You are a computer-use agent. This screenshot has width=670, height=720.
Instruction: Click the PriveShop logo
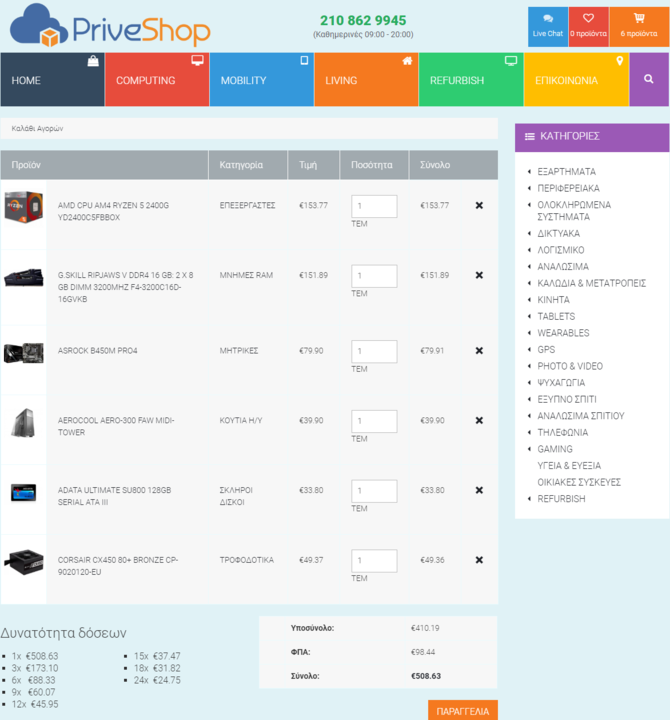tap(110, 26)
